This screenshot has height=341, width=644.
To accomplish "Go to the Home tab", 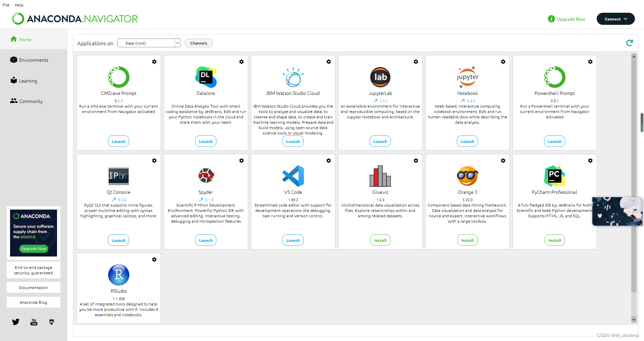I will tap(34, 39).
